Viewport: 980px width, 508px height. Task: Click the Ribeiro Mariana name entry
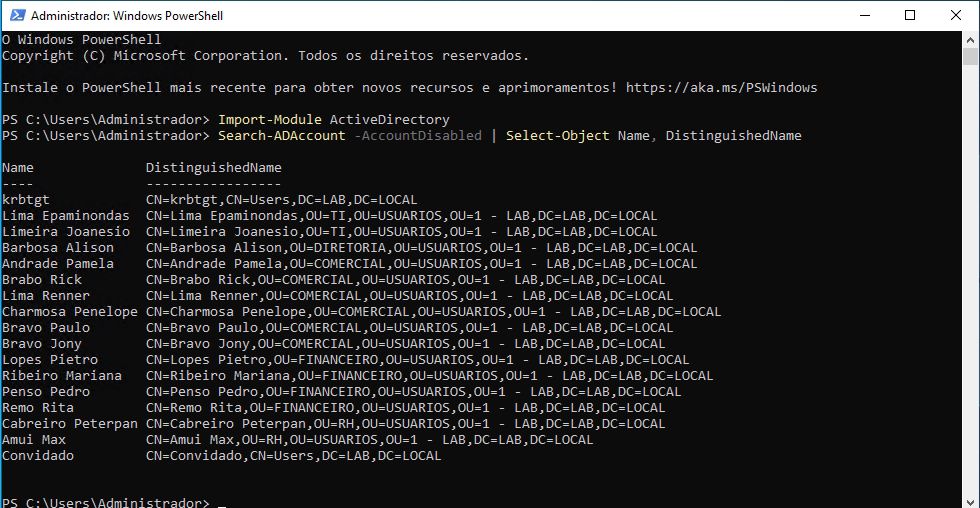(62, 376)
